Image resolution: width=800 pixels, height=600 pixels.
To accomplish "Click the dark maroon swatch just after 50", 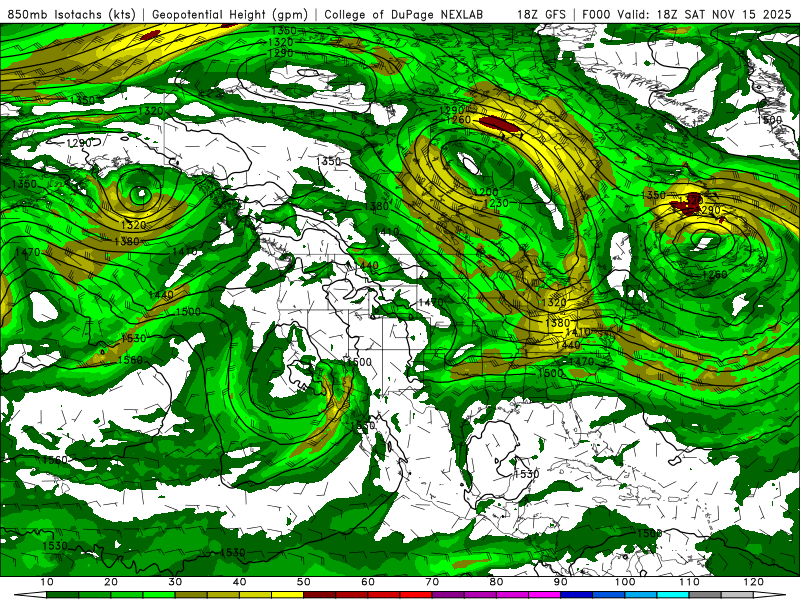I will tap(319, 595).
